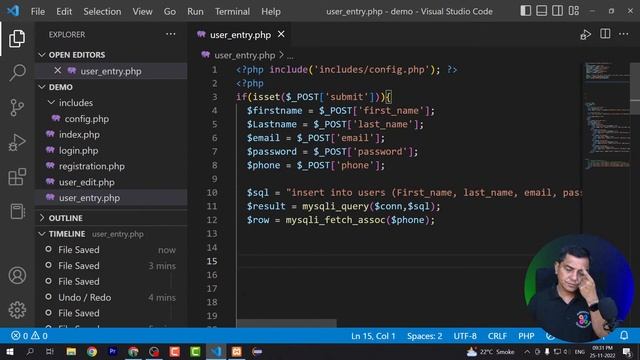Open the Explorer views and more actions ellipsis
This screenshot has width=640, height=360.
(x=171, y=34)
